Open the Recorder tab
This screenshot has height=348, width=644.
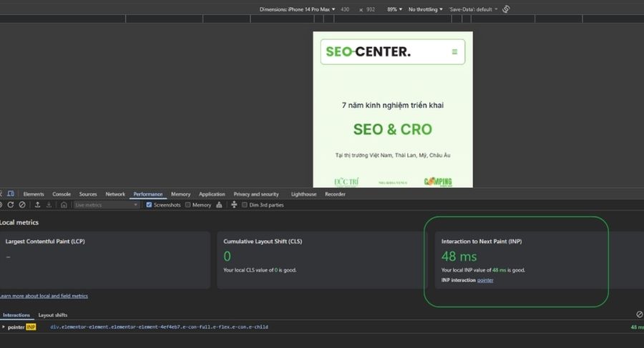point(335,194)
